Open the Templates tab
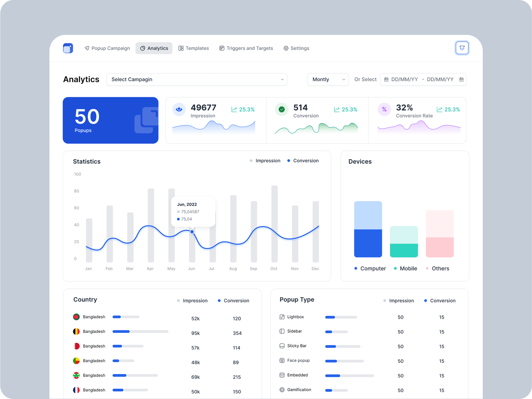 click(194, 48)
